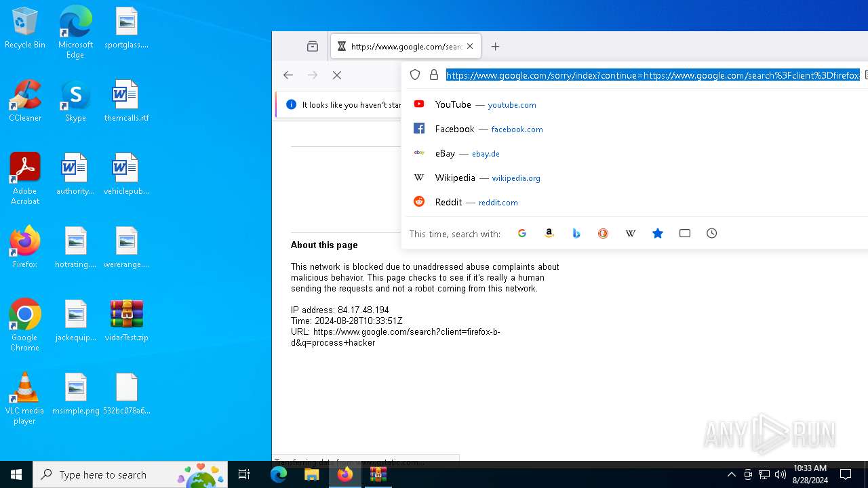Select vidarTest.zip archive on desktop
868x488 pixels.
click(x=127, y=321)
